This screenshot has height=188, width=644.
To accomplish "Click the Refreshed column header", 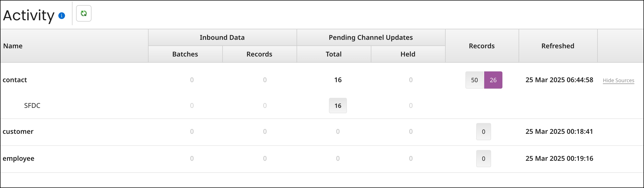I will pyautogui.click(x=558, y=46).
